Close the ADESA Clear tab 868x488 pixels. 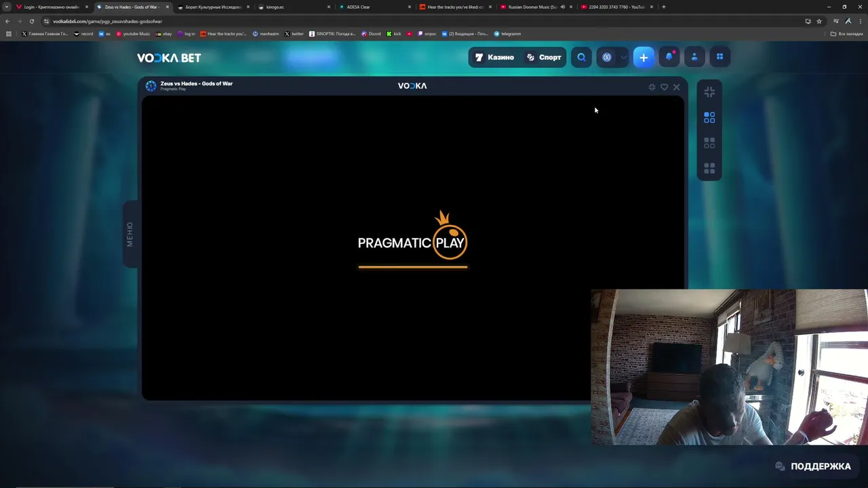tap(410, 7)
